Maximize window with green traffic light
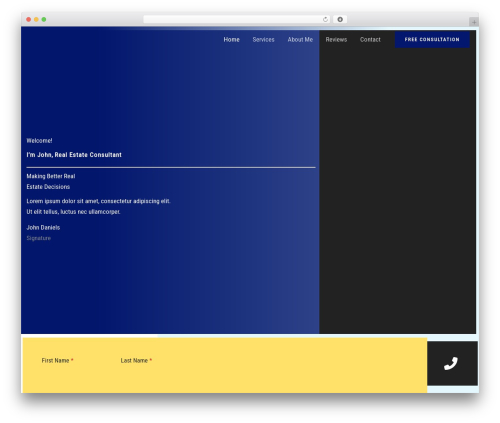This screenshot has width=500, height=423. [44, 19]
